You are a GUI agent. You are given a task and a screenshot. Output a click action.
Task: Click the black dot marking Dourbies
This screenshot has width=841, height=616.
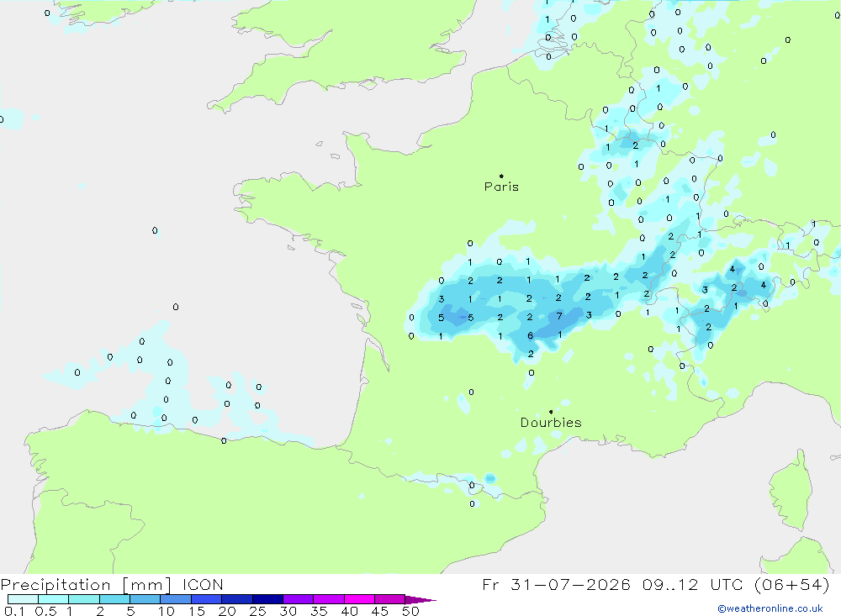tap(551, 412)
